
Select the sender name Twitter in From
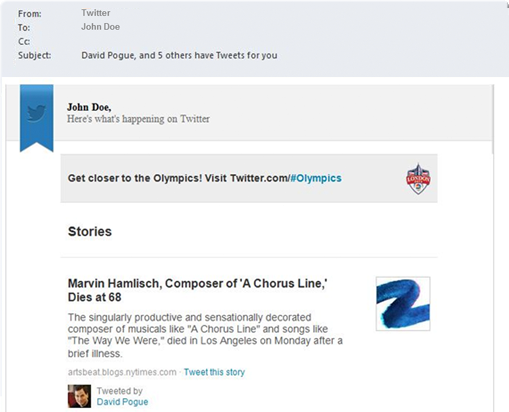tap(96, 13)
